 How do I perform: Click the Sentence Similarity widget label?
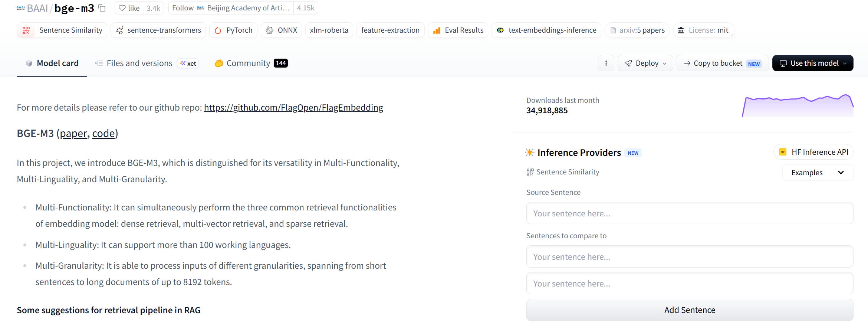pyautogui.click(x=568, y=172)
